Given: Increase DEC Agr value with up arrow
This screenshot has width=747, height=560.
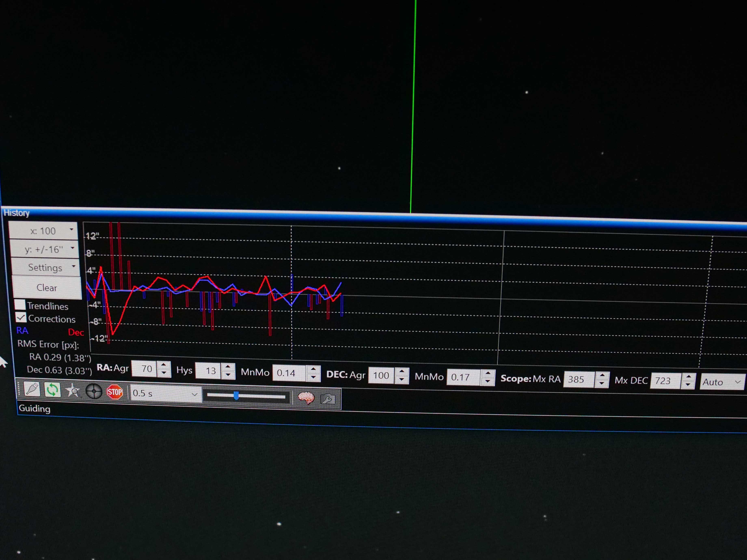Looking at the screenshot, I should (x=402, y=372).
